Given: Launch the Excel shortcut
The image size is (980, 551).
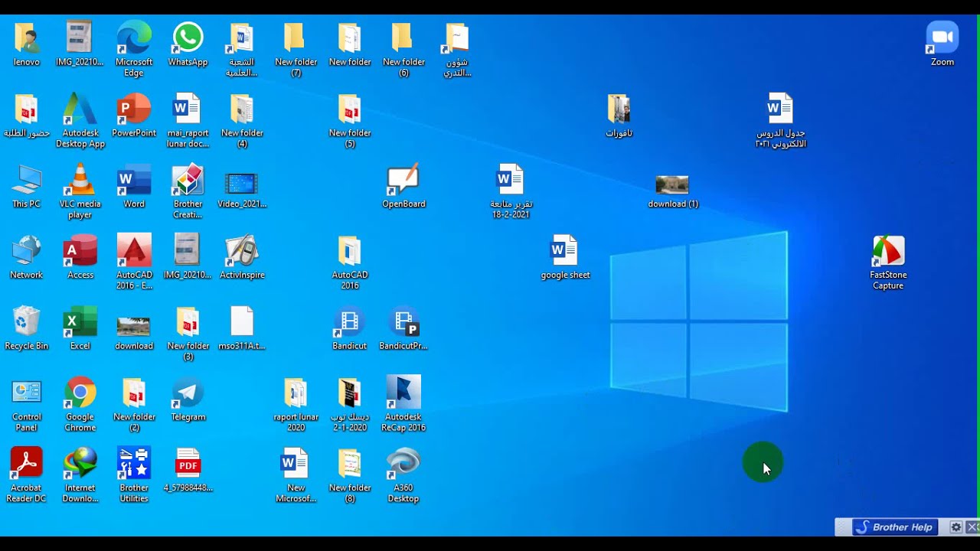Looking at the screenshot, I should tap(80, 328).
